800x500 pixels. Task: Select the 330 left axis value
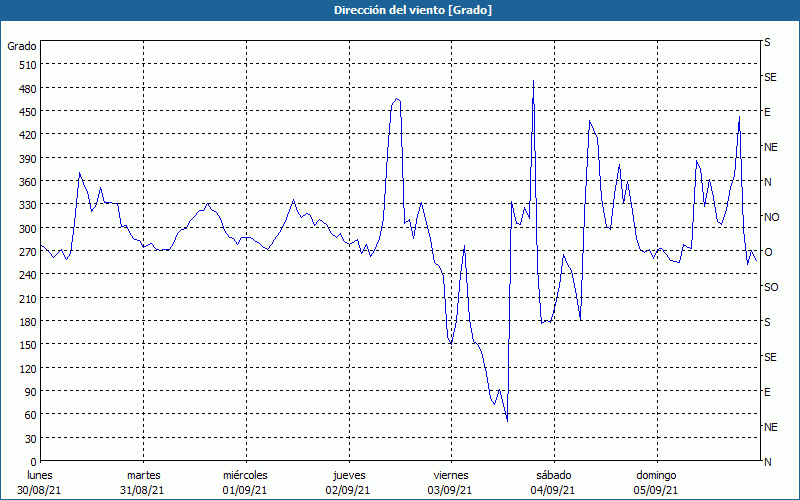tap(28, 205)
